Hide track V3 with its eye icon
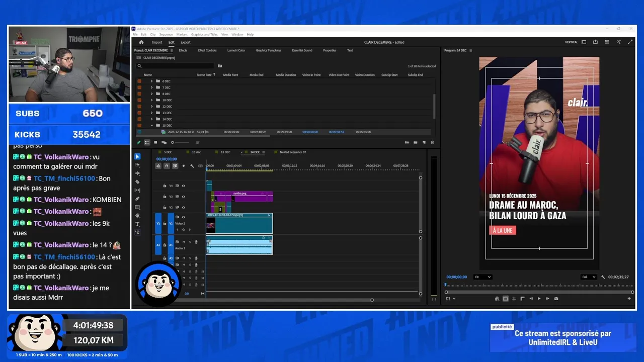This screenshot has width=644, height=362. [x=183, y=197]
